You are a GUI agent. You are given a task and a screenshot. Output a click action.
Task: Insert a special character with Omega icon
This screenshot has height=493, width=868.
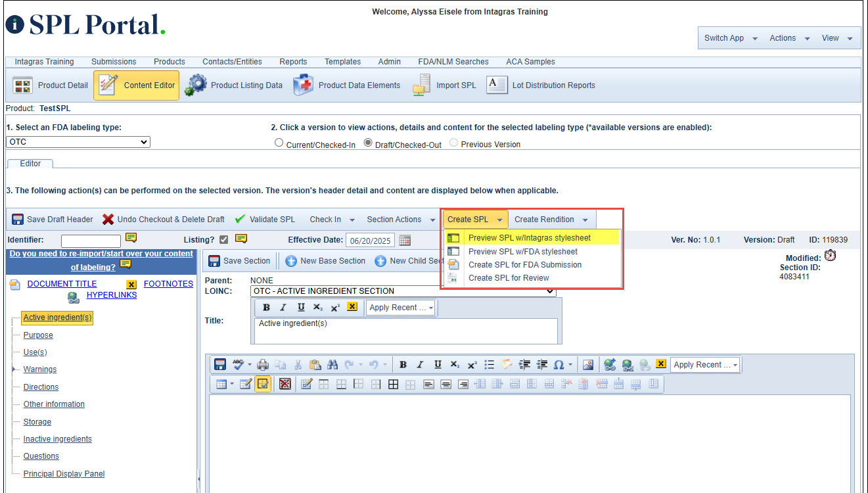559,365
